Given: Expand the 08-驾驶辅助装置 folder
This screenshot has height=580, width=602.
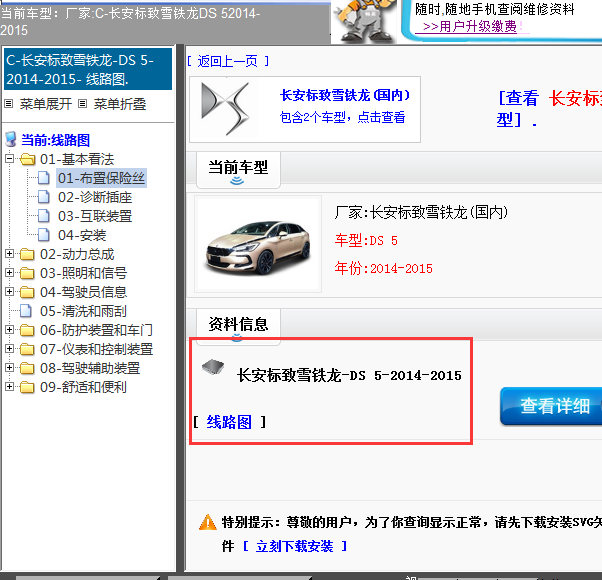Looking at the screenshot, I should tap(10, 368).
